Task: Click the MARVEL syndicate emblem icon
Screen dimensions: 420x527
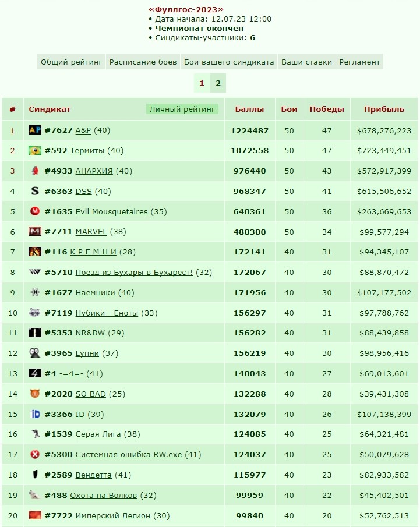Action: (34, 231)
